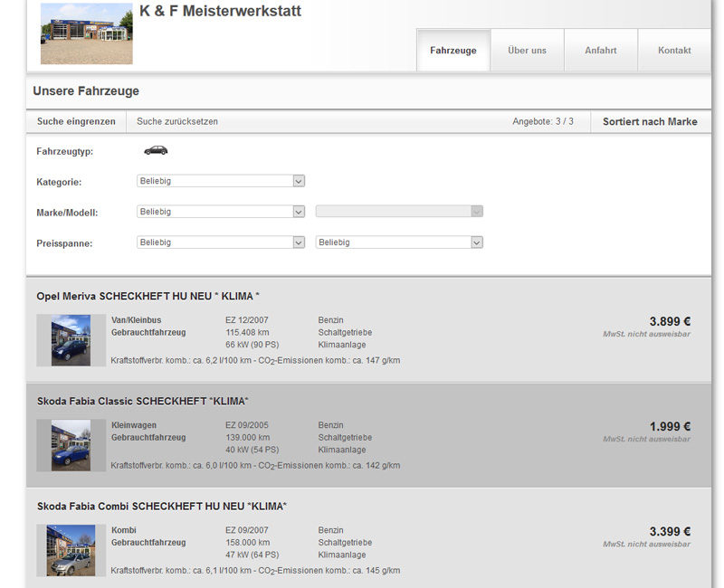Click the Unsere Fahrzeuge heading

coord(86,91)
